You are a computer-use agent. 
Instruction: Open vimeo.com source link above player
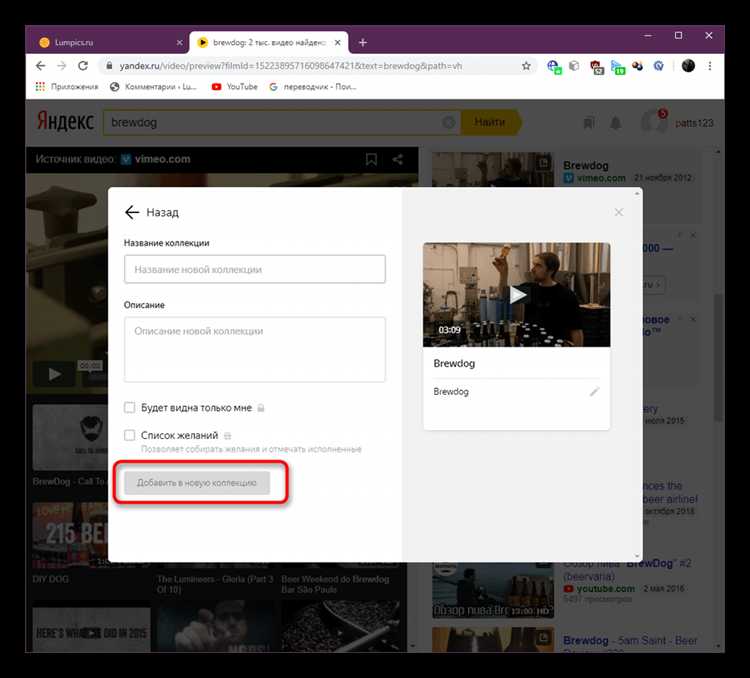pos(156,159)
